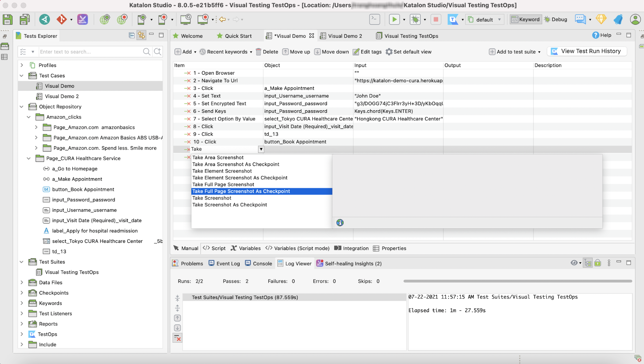Open the Git integration icon
Viewport: 644px width, 364px height.
62,19
